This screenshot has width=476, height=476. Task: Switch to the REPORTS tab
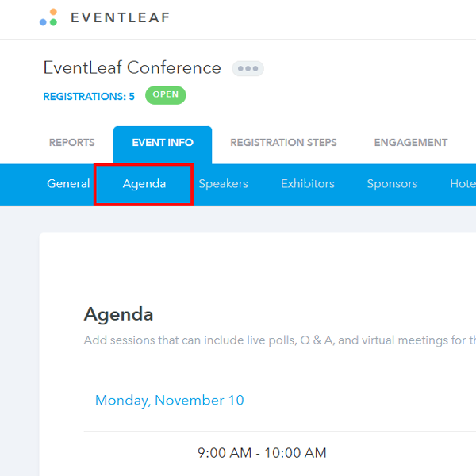[x=72, y=143]
